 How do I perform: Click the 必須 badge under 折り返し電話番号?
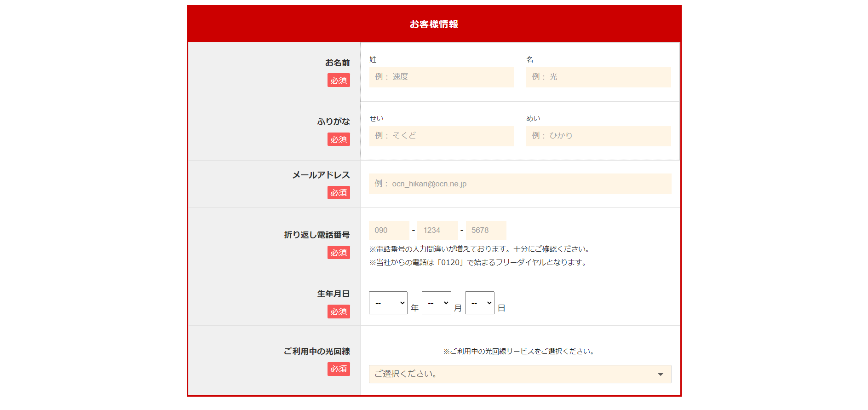click(339, 252)
